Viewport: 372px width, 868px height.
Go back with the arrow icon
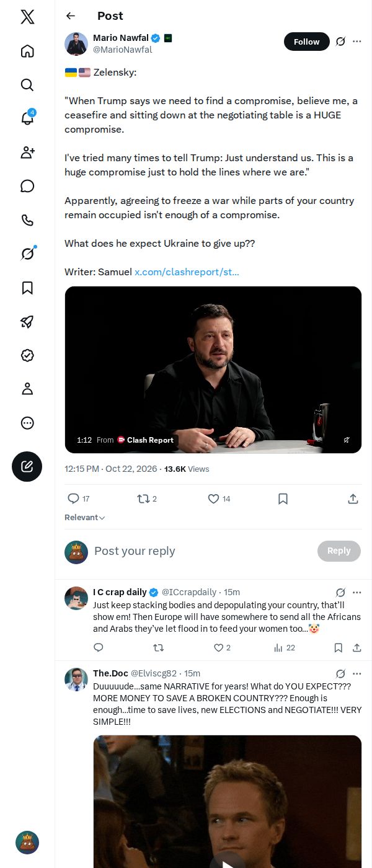(x=71, y=16)
